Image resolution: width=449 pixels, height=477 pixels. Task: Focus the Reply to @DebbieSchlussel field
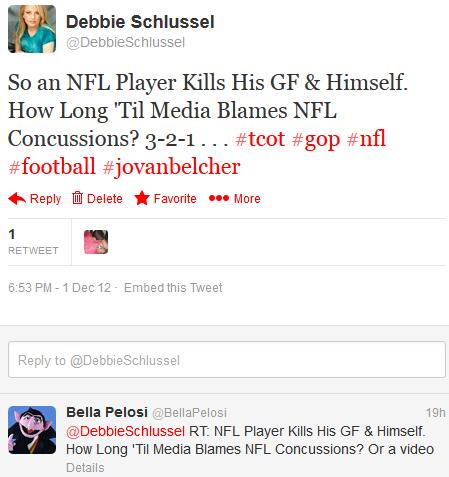pos(227,360)
